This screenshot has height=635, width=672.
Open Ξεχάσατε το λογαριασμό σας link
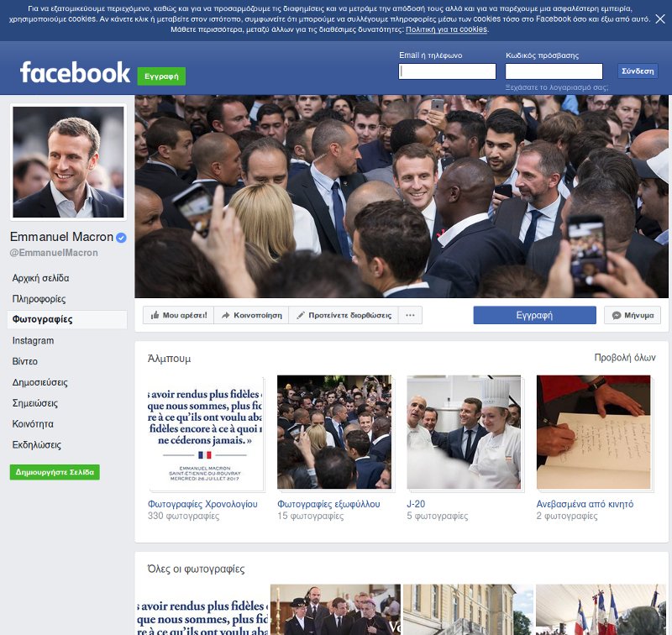(556, 87)
